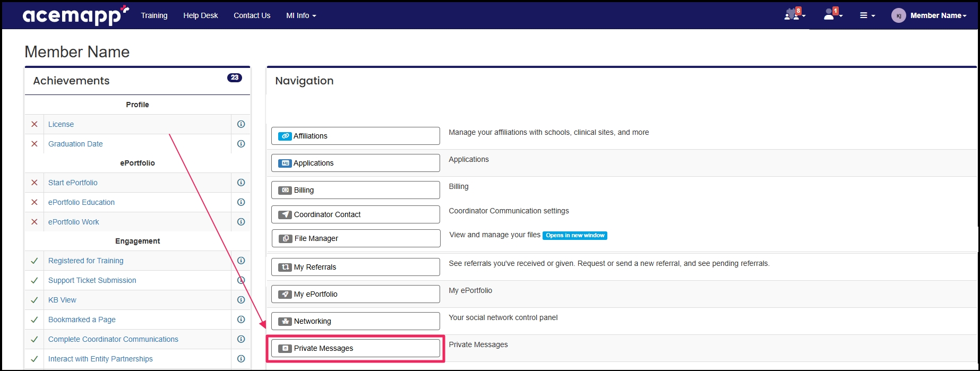Open the hamburger list menu
This screenshot has height=371, width=980.
point(867,15)
